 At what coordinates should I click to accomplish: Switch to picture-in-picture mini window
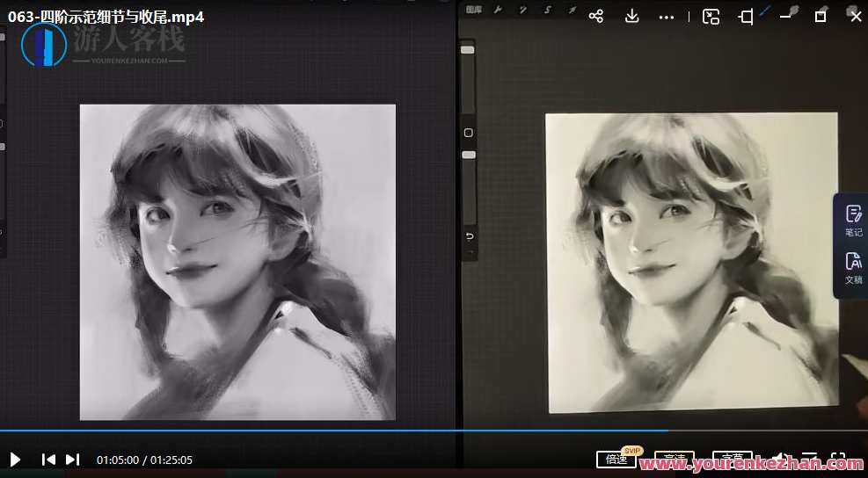(x=711, y=17)
